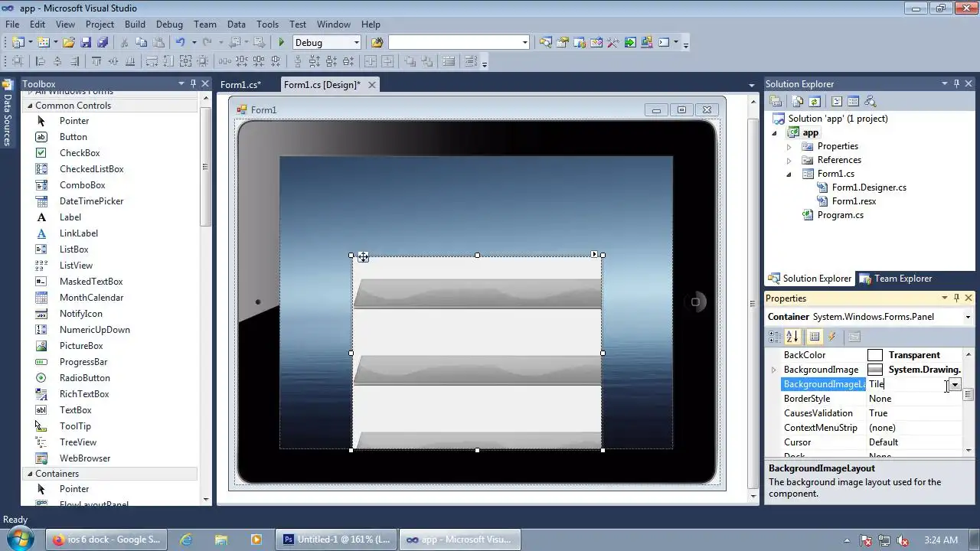Click the BackgroundImage preview swatch

tap(875, 370)
